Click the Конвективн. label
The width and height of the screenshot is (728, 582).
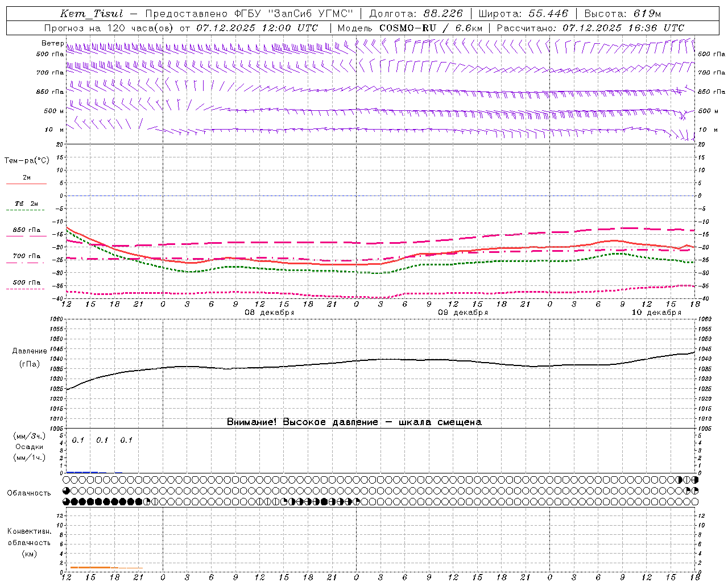[30, 531]
